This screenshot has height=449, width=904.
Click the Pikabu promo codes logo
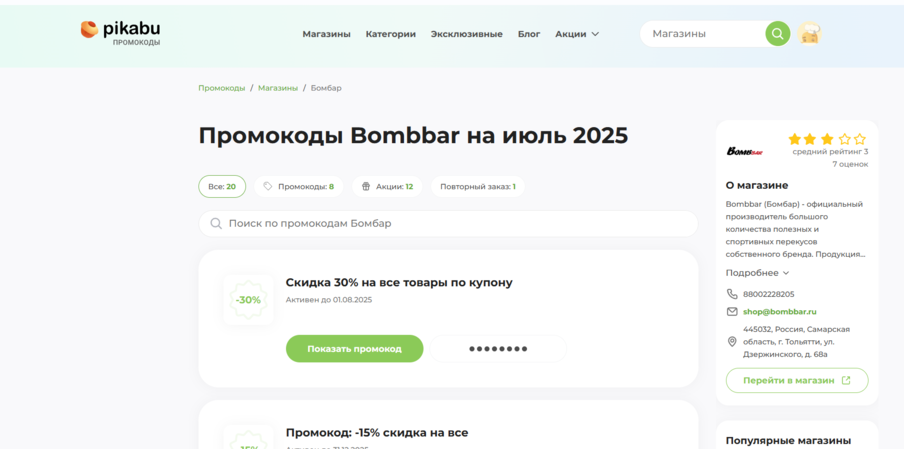pos(120,33)
